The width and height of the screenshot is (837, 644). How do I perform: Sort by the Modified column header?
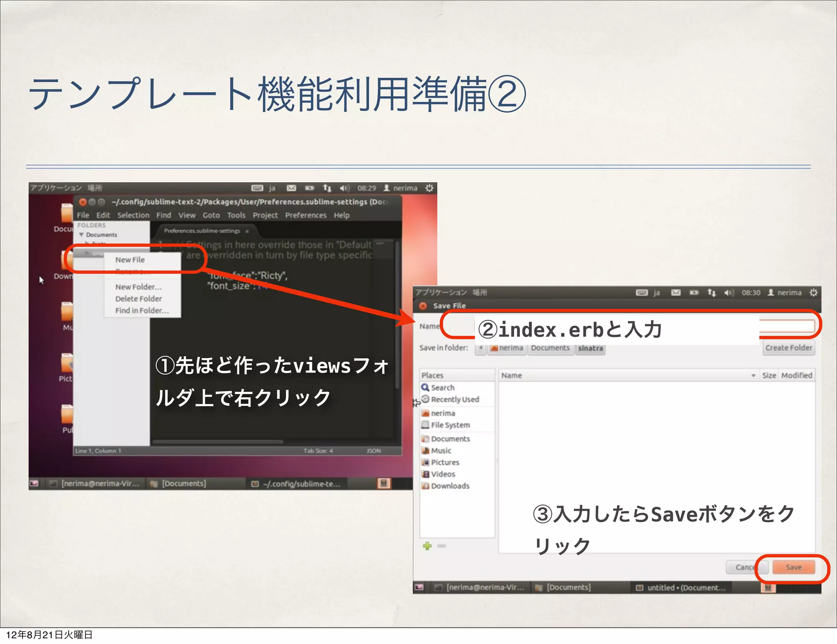(x=797, y=375)
